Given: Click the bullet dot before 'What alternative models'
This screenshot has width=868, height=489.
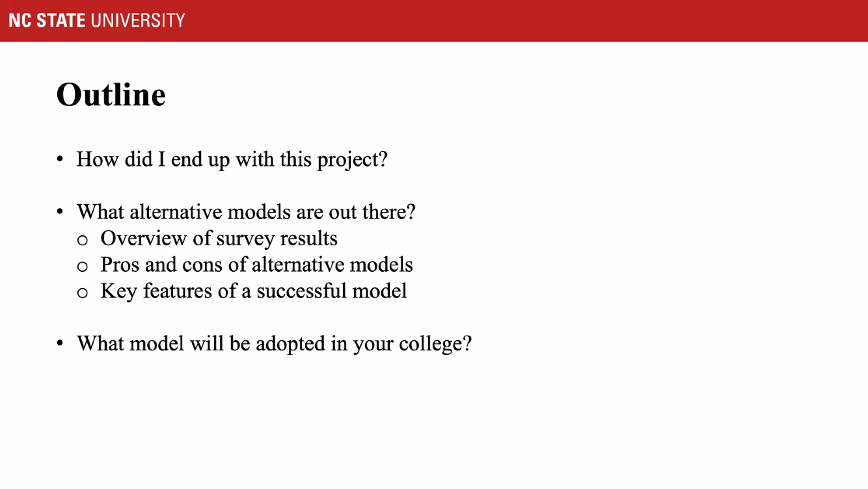Looking at the screenshot, I should [x=60, y=212].
